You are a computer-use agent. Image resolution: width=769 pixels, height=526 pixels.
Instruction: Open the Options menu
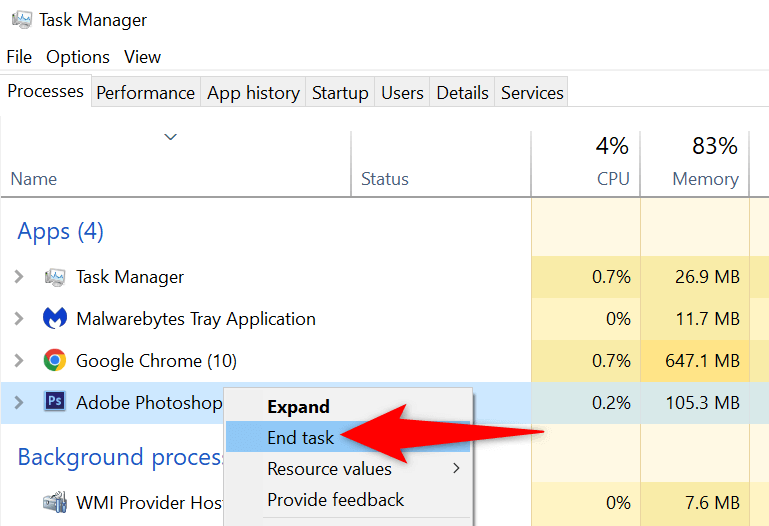point(78,57)
